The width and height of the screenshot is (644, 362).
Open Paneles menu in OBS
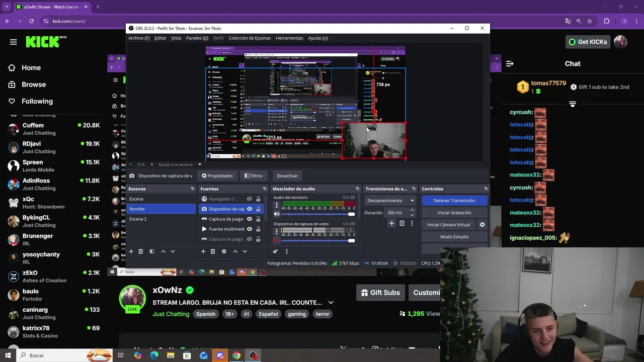pyautogui.click(x=197, y=38)
